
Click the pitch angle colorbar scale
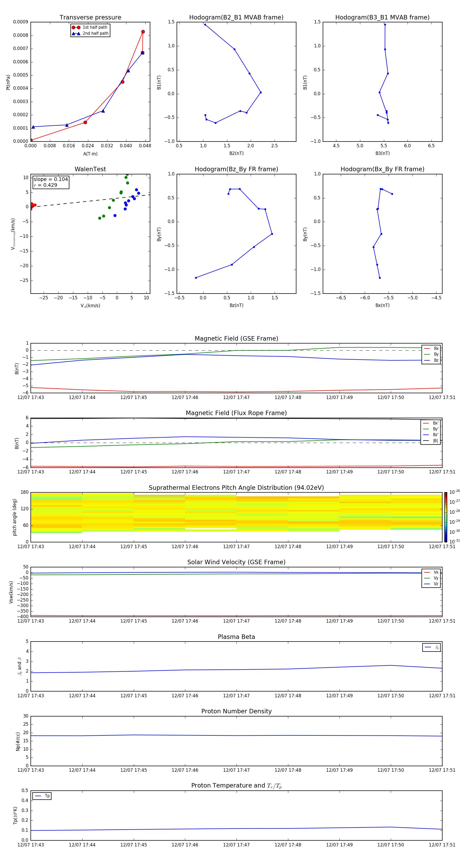446,517
